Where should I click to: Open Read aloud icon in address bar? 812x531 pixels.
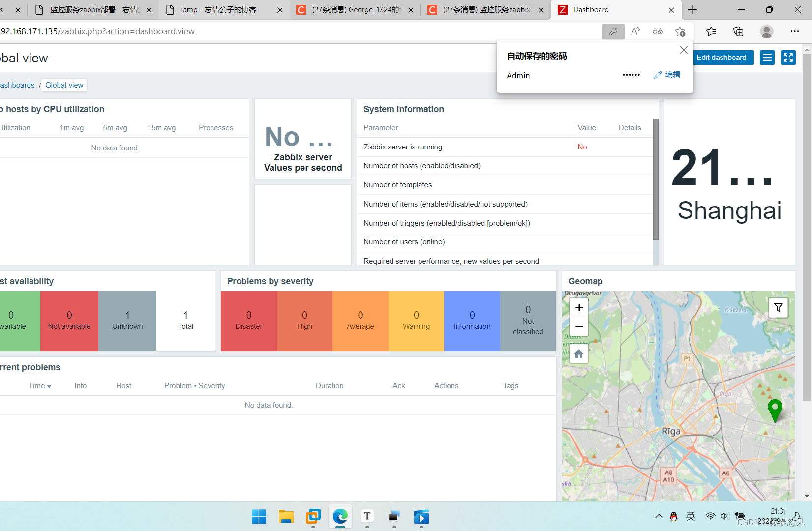[636, 31]
